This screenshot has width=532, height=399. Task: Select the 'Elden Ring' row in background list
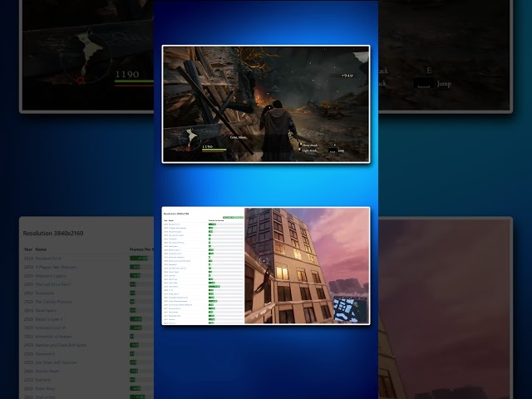[x=88, y=388]
